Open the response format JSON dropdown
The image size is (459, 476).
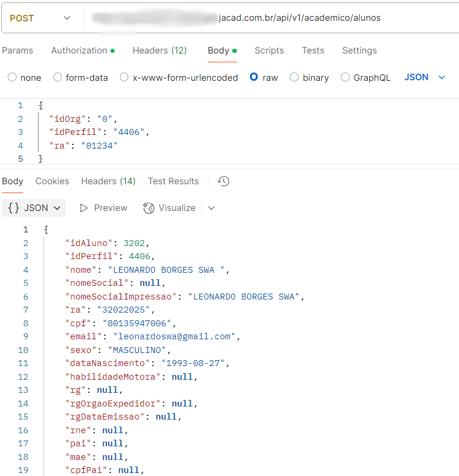tap(34, 208)
